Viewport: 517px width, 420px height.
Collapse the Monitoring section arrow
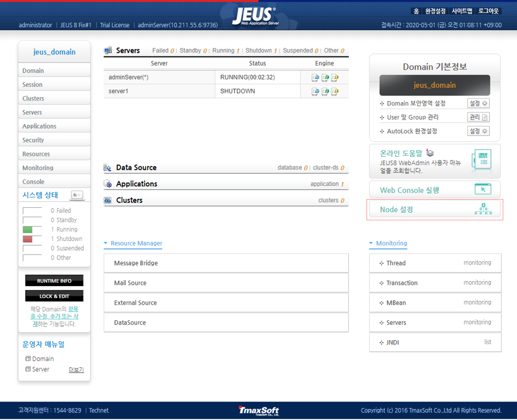click(x=371, y=243)
